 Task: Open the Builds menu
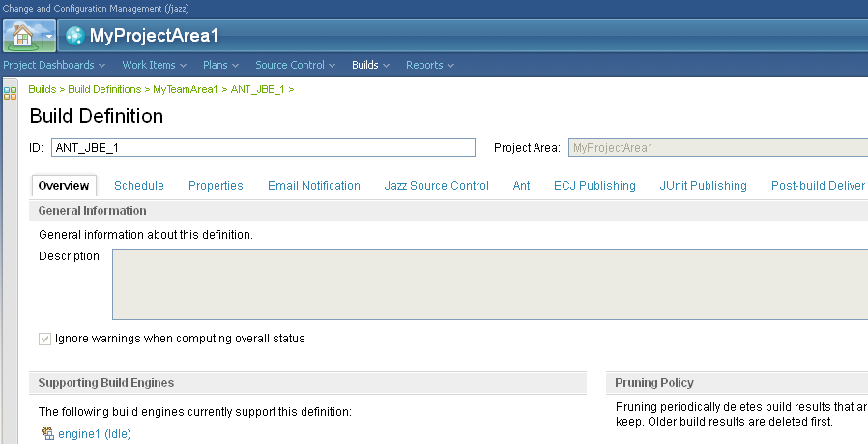click(370, 65)
